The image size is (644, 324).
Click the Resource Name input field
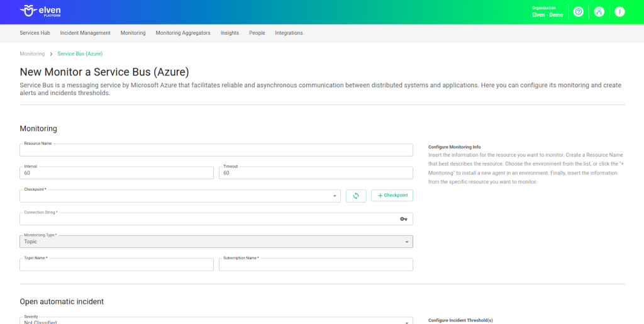pos(216,150)
